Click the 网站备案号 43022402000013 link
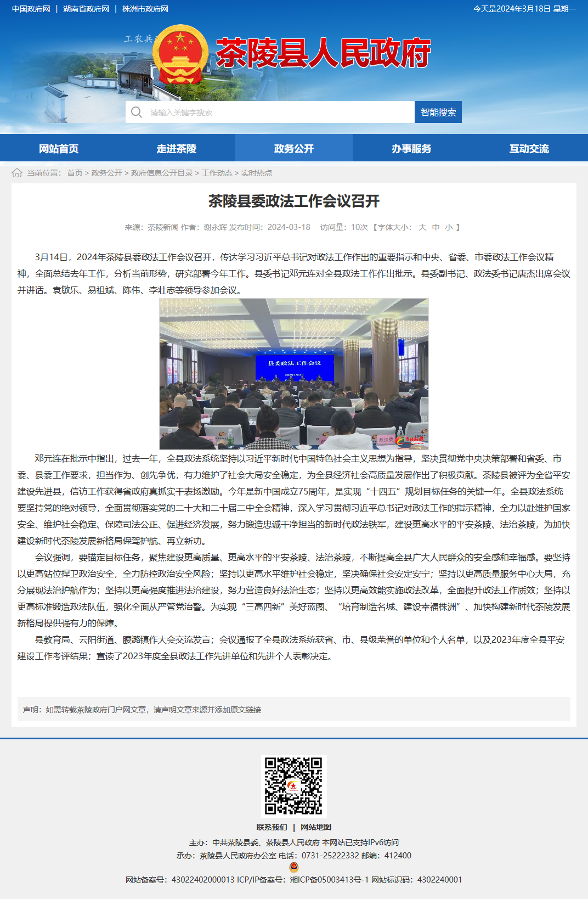Viewport: 588px width, 899px height. point(180,879)
